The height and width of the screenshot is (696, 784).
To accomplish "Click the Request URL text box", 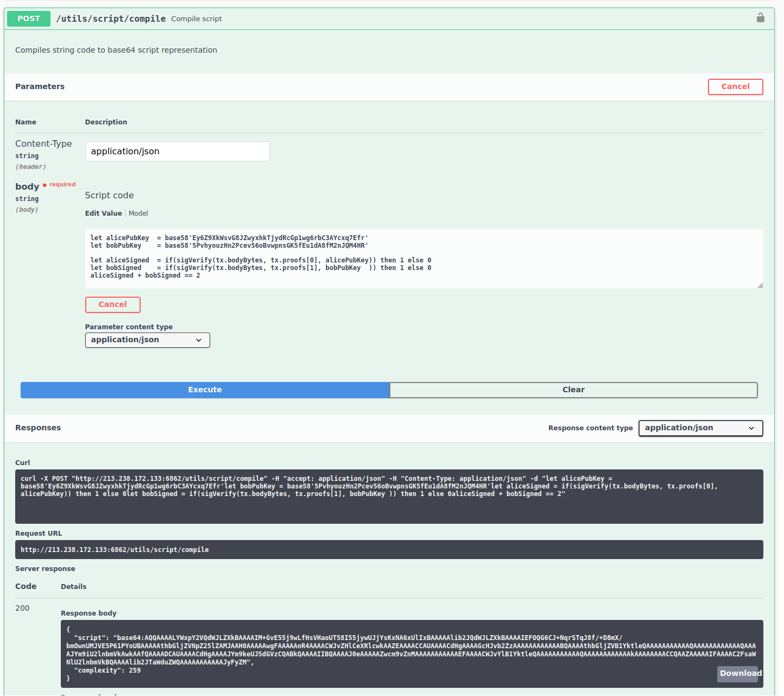I will pyautogui.click(x=389, y=550).
